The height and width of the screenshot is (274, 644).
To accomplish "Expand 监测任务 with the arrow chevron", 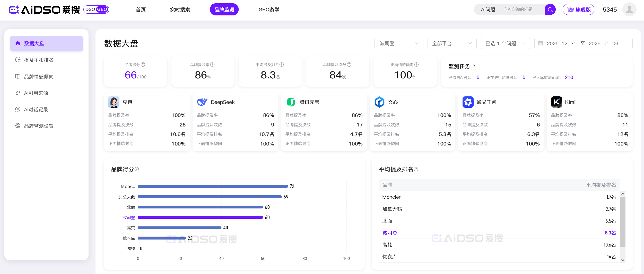I will point(474,66).
